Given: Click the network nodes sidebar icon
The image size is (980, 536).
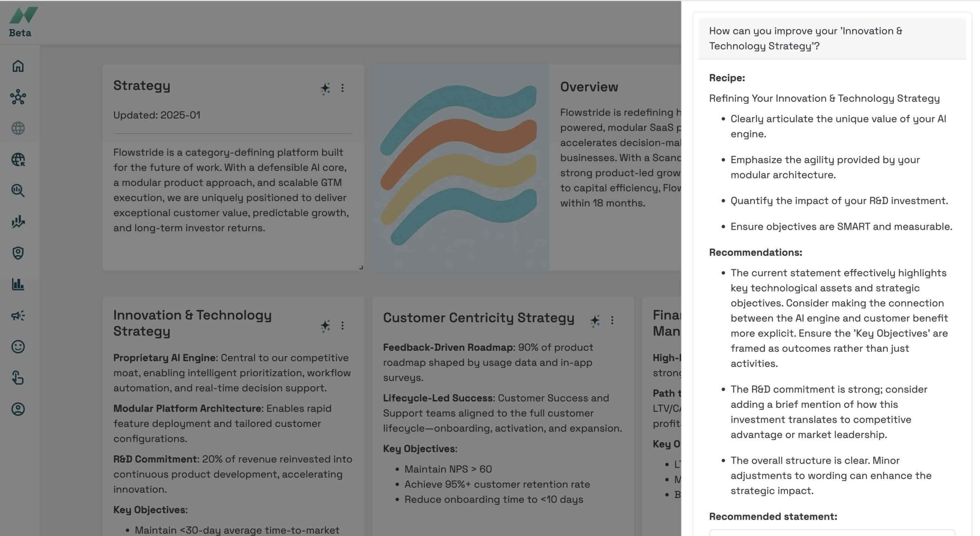Looking at the screenshot, I should click(x=18, y=97).
